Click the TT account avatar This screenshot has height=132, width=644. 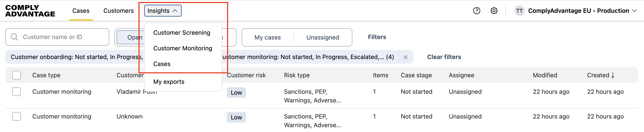pos(520,10)
